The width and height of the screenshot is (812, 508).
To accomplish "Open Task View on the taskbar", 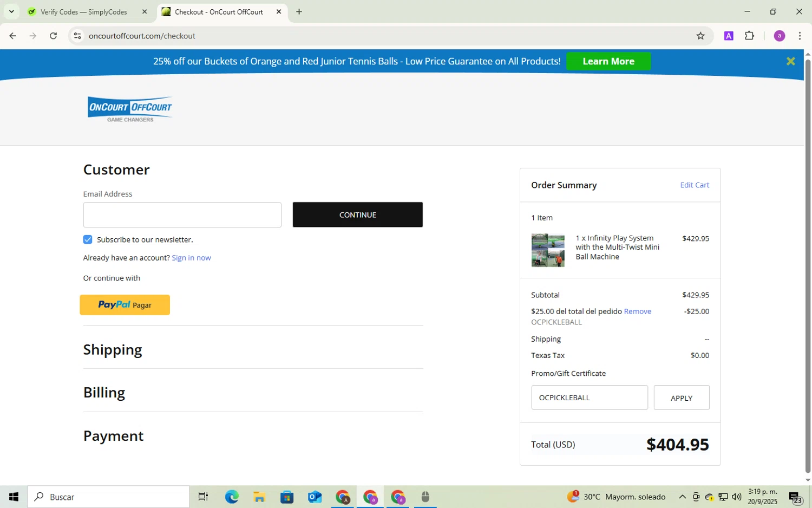I will [x=203, y=497].
